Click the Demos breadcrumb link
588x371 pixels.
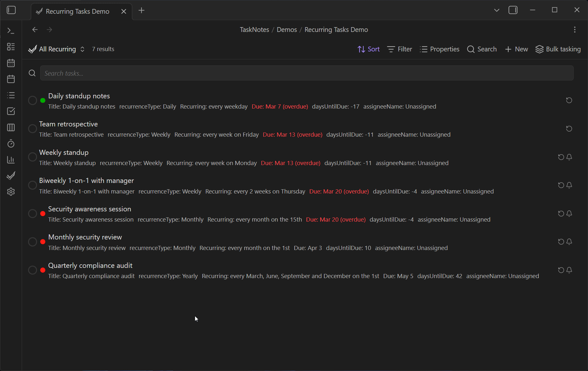tap(286, 29)
